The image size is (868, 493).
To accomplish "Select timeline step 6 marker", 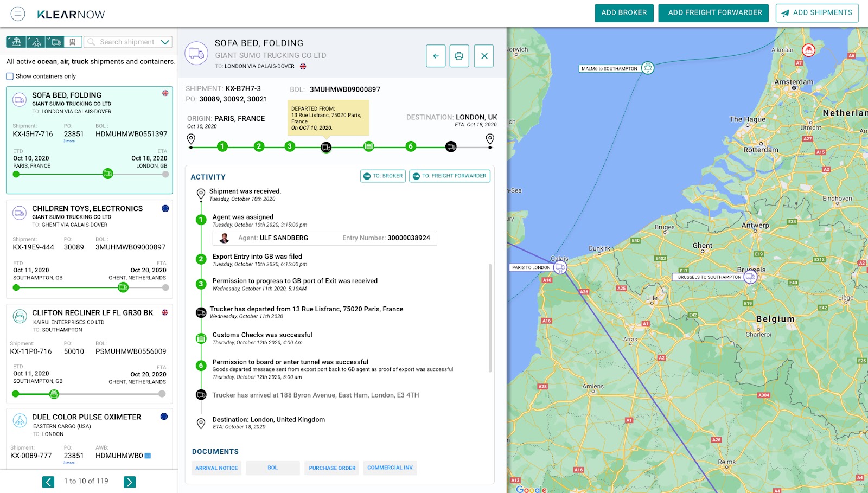I will point(411,146).
